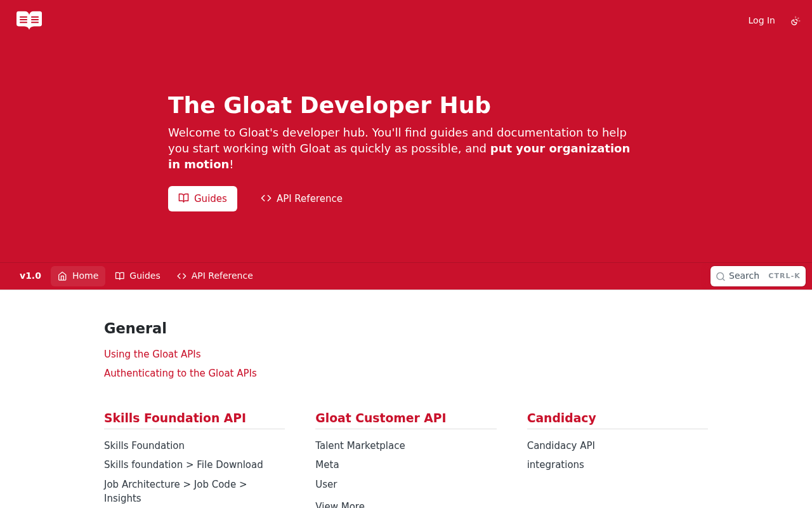Select the Skills Foundation page link
Image resolution: width=812 pixels, height=508 pixels.
144,446
